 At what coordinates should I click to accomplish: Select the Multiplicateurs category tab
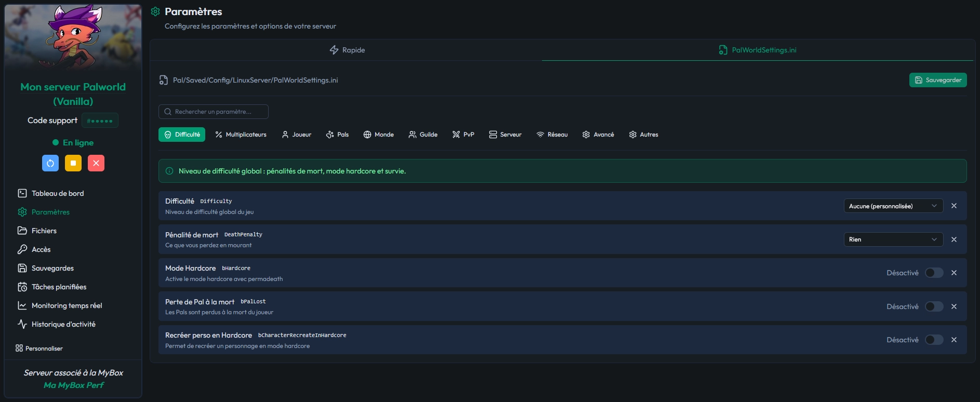[241, 135]
